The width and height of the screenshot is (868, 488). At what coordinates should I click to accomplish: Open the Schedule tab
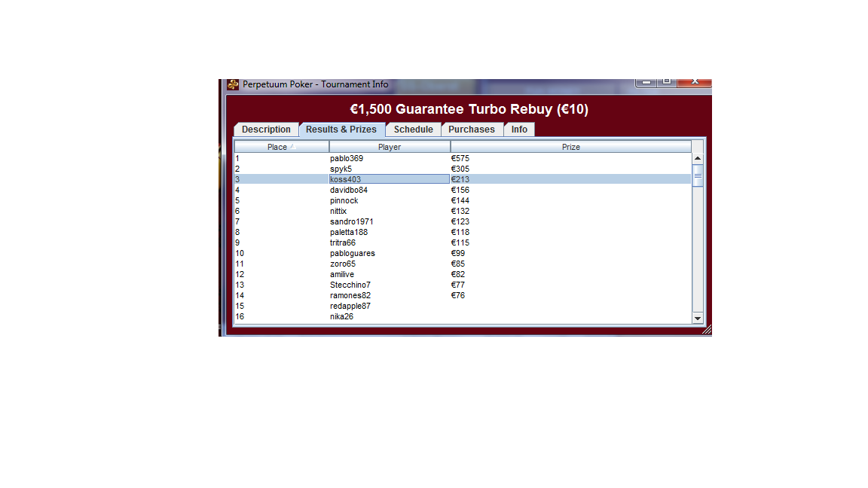point(413,130)
